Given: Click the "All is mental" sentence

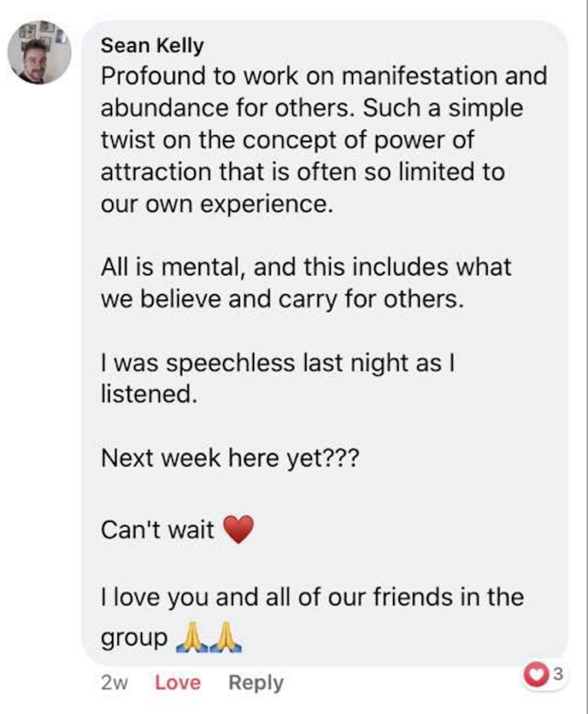Looking at the screenshot, I should 306,266.
